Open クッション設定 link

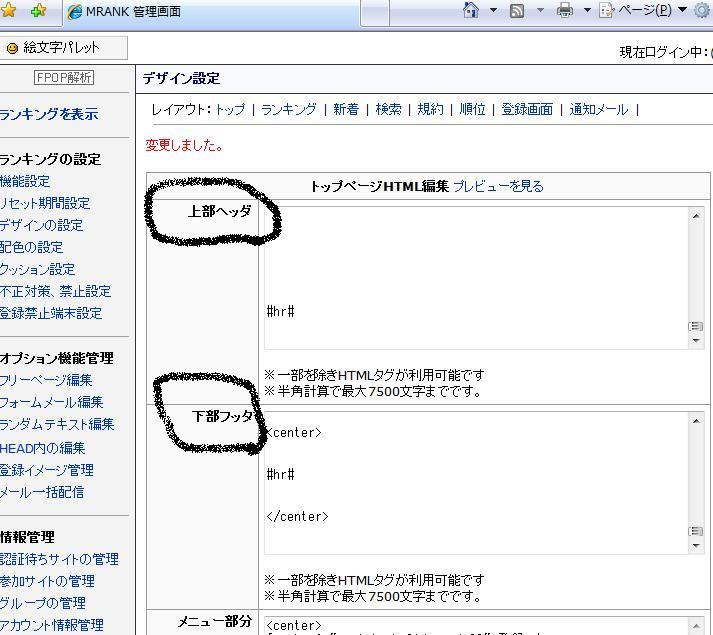coord(37,269)
